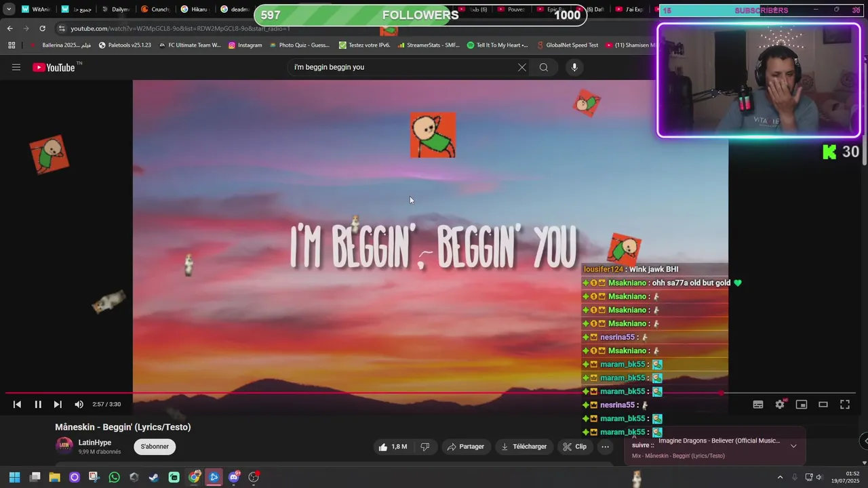Go back with the browser back arrow
The width and height of the screenshot is (868, 488).
tap(9, 28)
